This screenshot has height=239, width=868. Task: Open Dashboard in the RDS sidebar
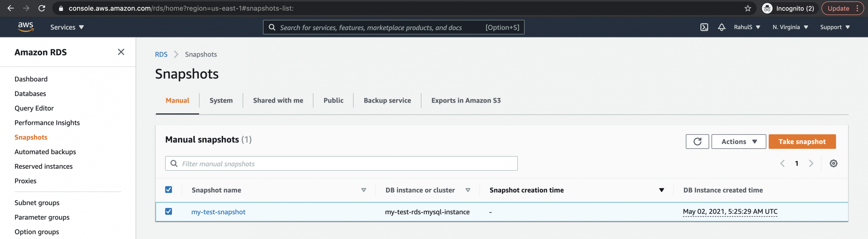(31, 79)
